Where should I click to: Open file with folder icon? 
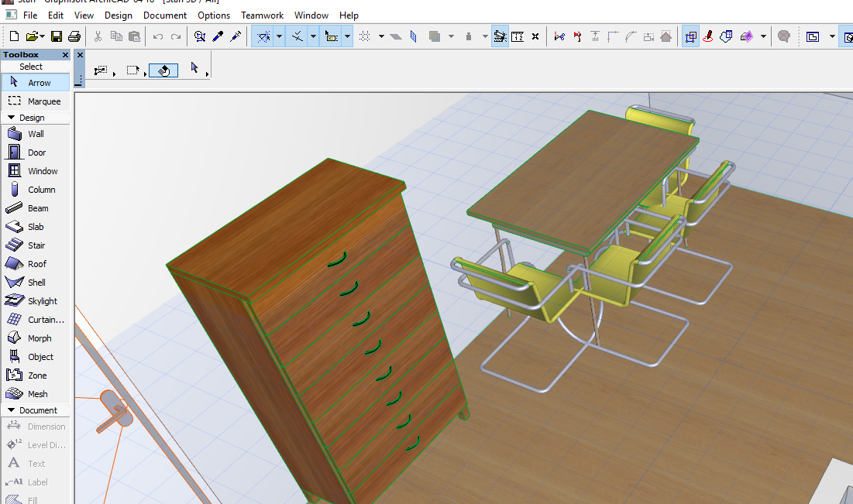32,36
